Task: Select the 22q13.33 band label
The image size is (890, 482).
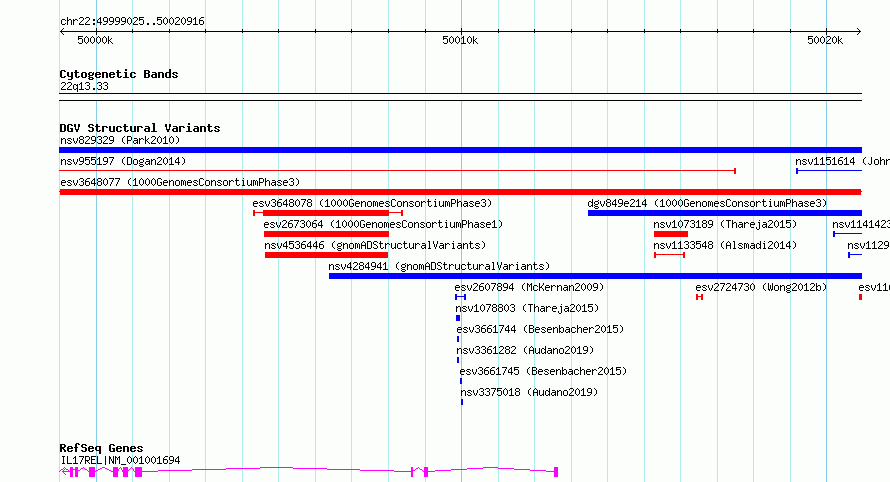Action: [x=84, y=86]
